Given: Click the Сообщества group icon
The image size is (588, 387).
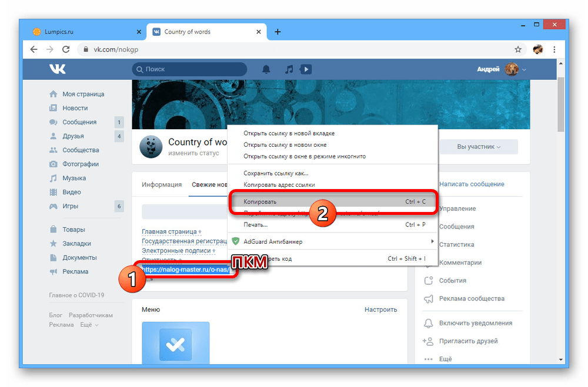Looking at the screenshot, I should [x=54, y=150].
